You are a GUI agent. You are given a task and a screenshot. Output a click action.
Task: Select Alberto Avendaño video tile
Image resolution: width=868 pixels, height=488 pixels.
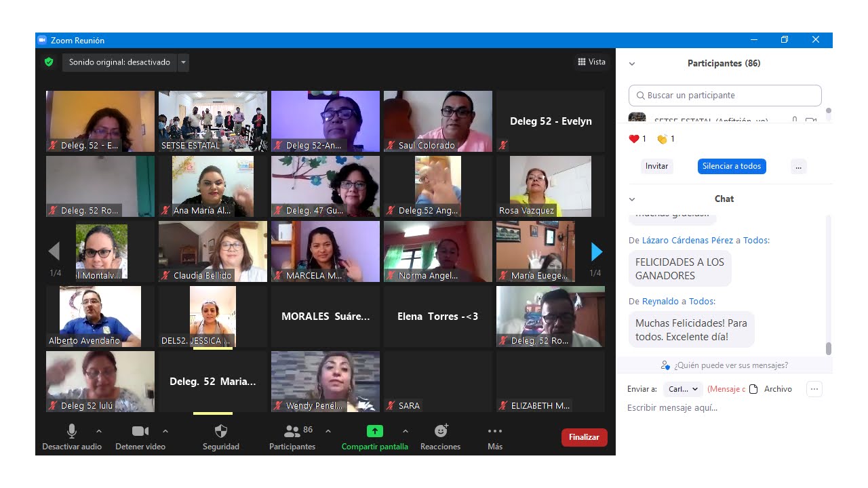100,317
